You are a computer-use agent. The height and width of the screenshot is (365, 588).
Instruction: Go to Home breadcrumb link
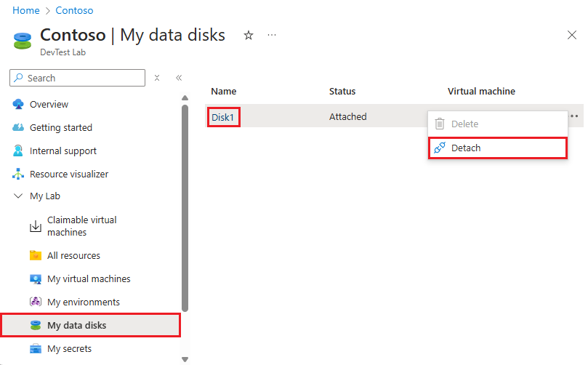point(25,11)
